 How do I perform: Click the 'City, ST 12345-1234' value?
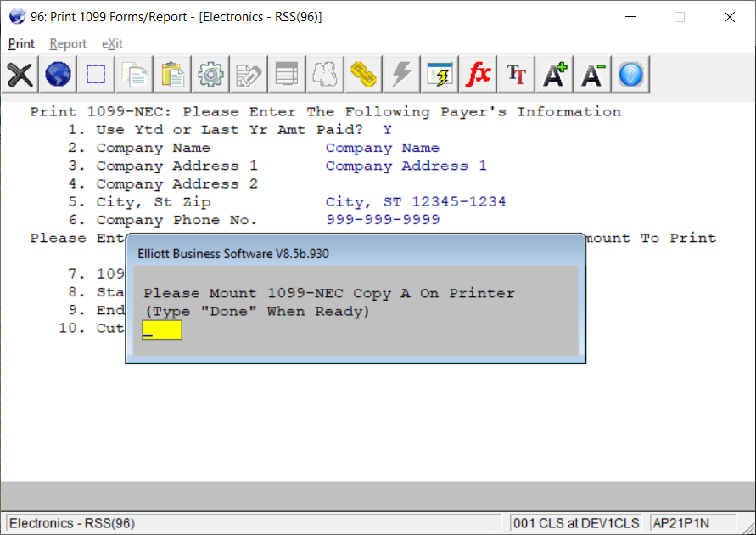click(416, 201)
